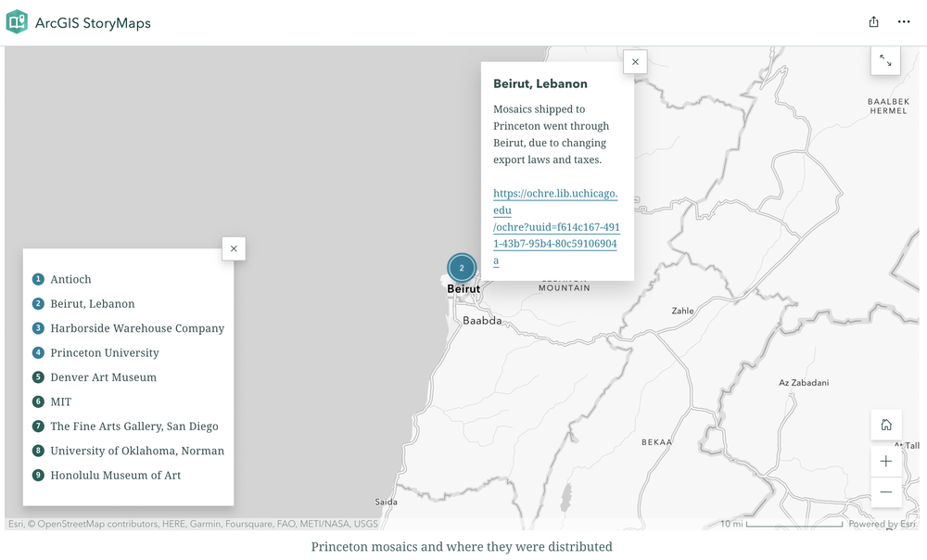The height and width of the screenshot is (560, 927).
Task: Open the ochre.lib.uchicago.edu link in popup
Action: pyautogui.click(x=555, y=226)
